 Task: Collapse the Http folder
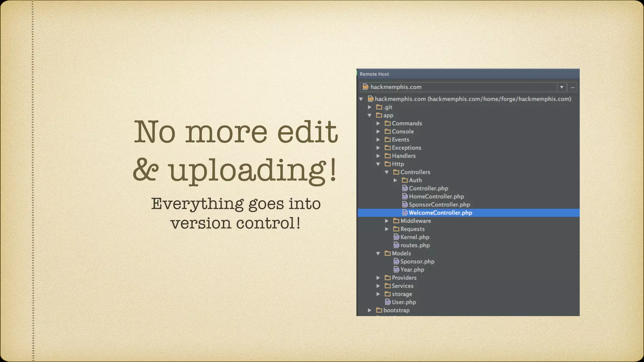click(378, 164)
